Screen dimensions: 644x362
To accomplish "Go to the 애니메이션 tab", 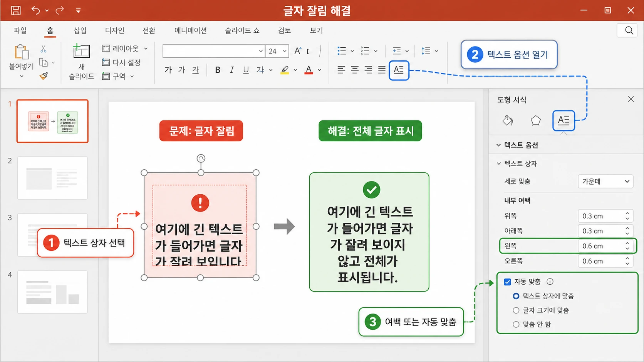I will tap(191, 30).
